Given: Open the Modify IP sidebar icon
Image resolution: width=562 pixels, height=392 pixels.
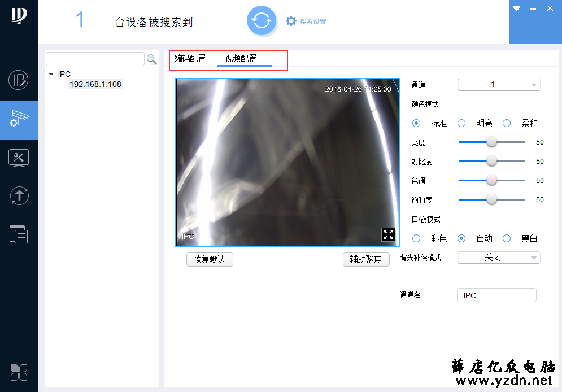Looking at the screenshot, I should 18,80.
